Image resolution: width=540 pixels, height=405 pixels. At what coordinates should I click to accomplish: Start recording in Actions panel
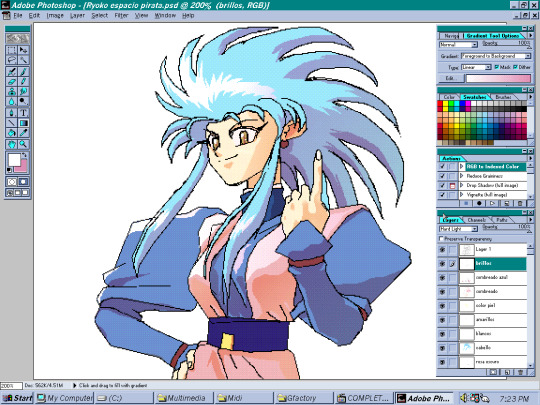[x=479, y=204]
